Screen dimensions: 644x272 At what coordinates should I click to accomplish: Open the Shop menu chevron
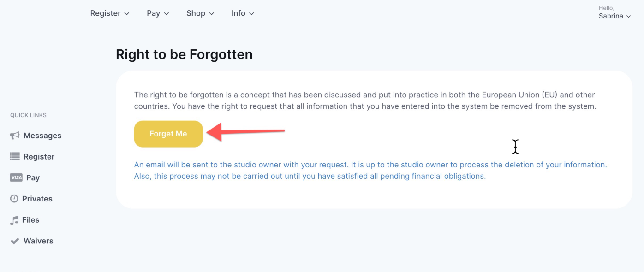click(x=212, y=14)
